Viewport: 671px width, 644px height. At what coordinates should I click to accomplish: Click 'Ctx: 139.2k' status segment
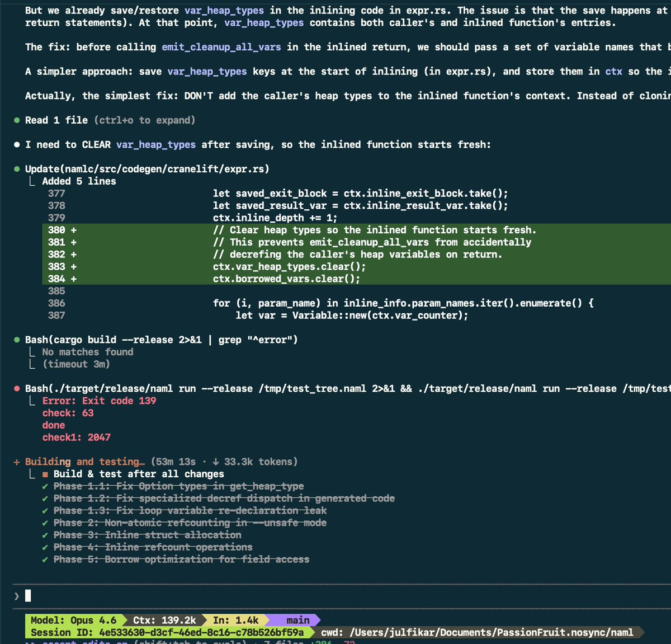pos(164,620)
